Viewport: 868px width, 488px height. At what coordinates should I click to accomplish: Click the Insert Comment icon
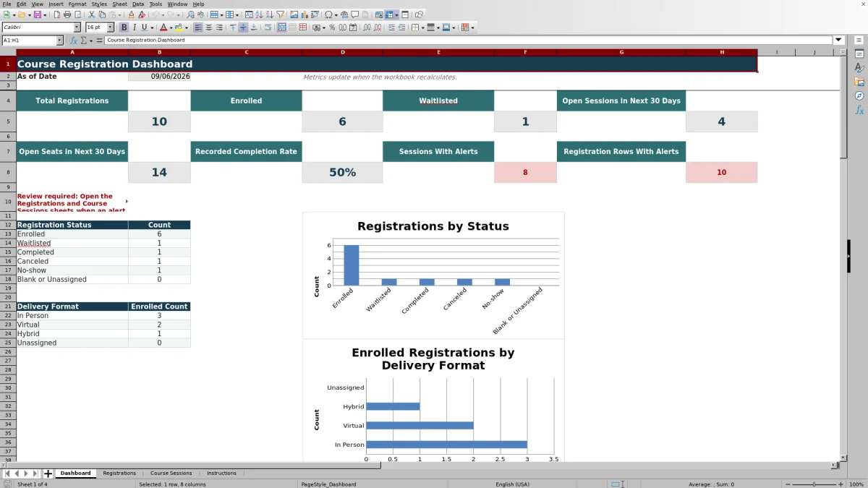click(354, 14)
